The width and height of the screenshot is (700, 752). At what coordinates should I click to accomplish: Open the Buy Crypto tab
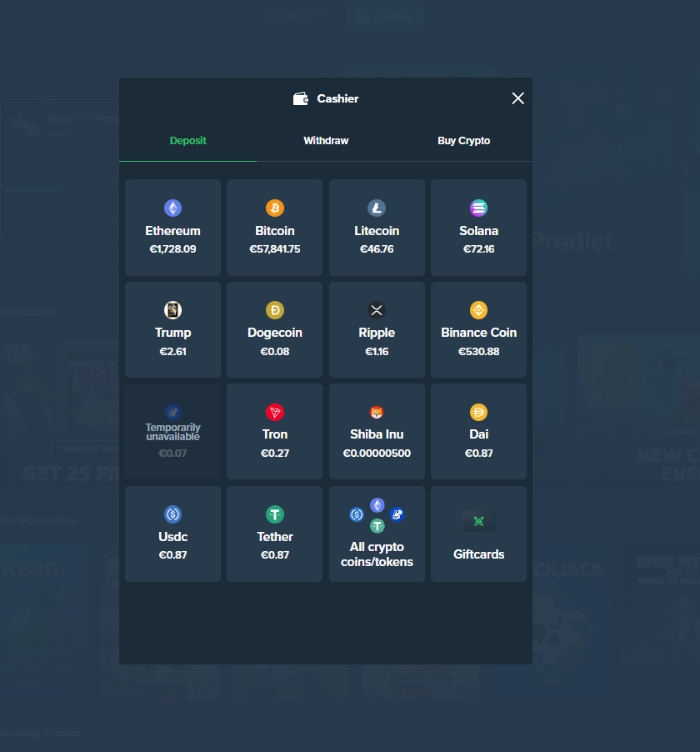tap(464, 140)
